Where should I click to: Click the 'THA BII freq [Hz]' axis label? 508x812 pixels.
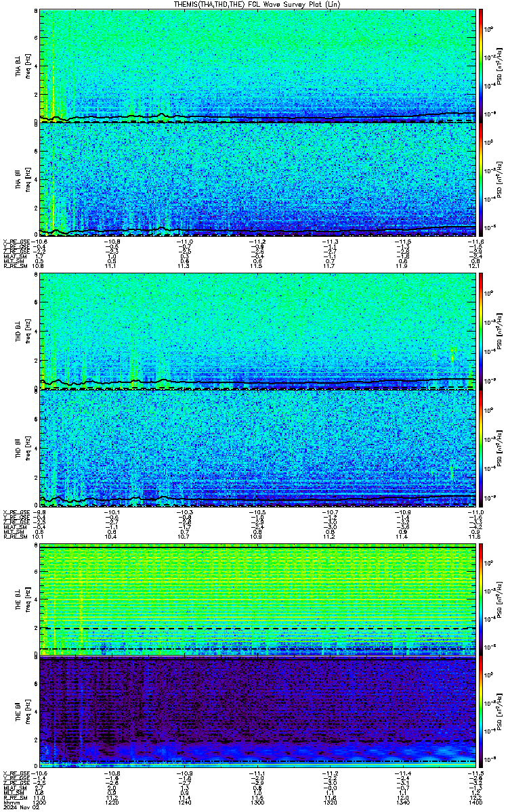[x=22, y=180]
